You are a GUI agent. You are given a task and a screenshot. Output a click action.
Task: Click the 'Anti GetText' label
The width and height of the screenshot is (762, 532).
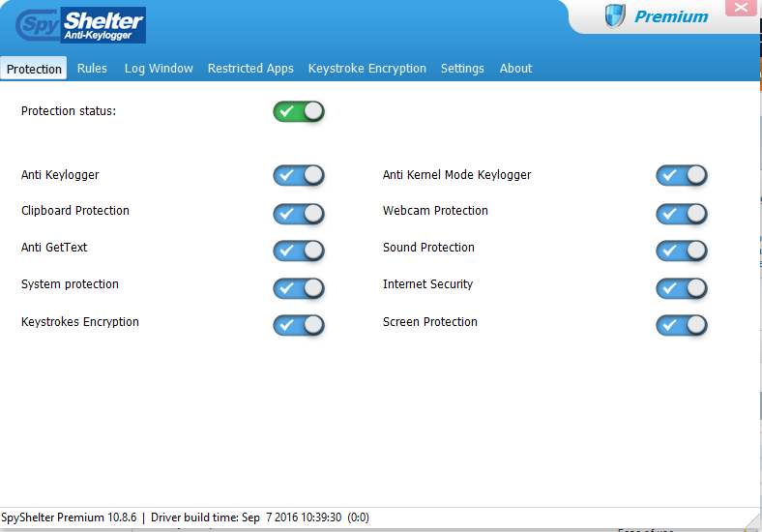tap(54, 247)
